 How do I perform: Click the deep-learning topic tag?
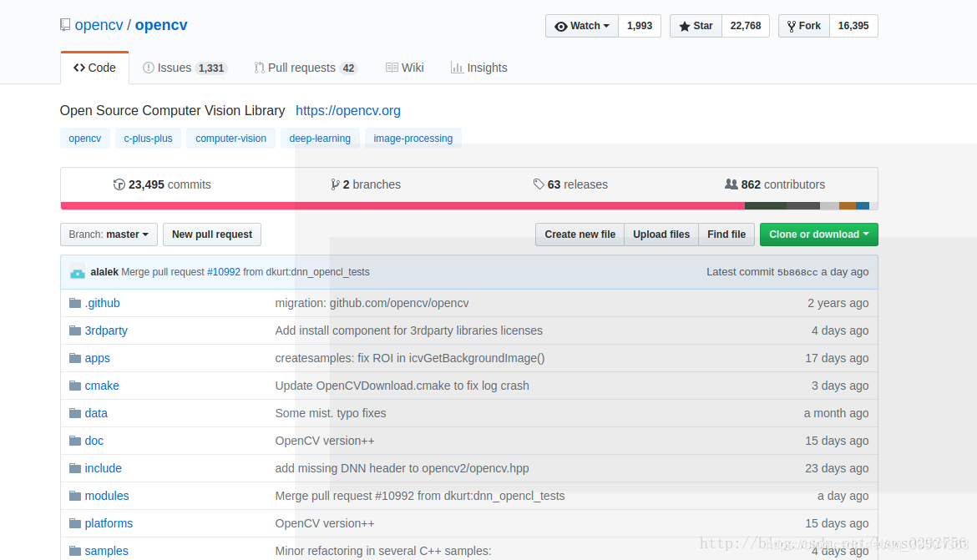[x=320, y=139]
